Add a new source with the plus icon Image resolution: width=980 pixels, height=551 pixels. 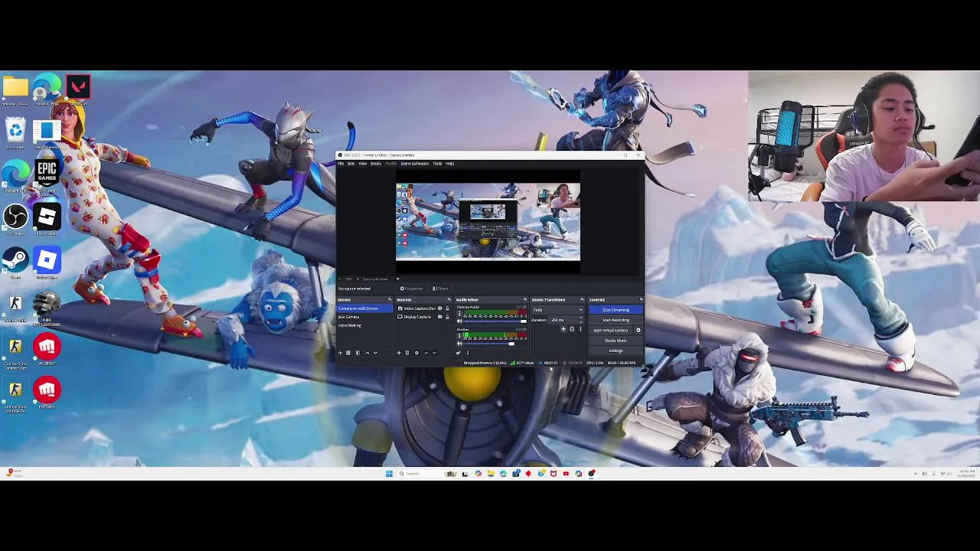point(399,353)
